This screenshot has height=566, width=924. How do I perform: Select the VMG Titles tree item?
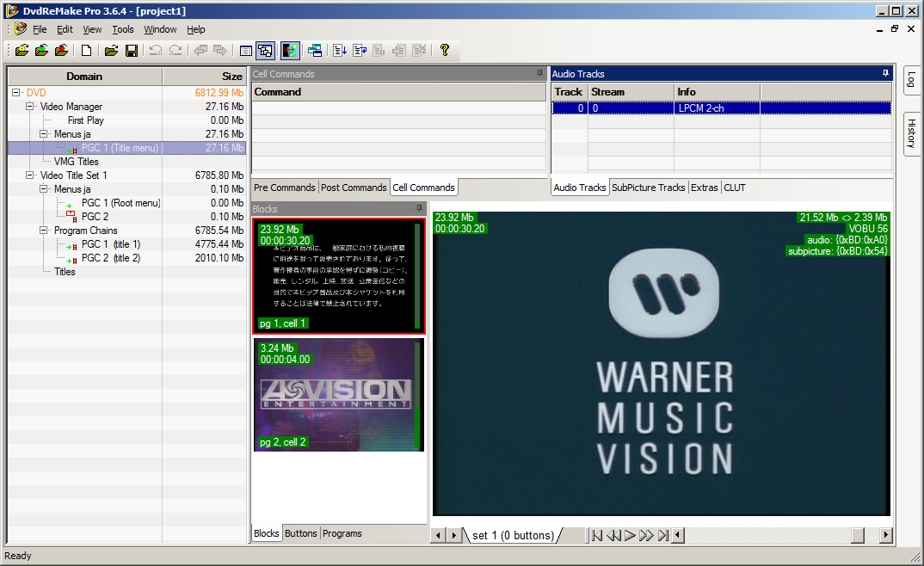[x=76, y=162]
